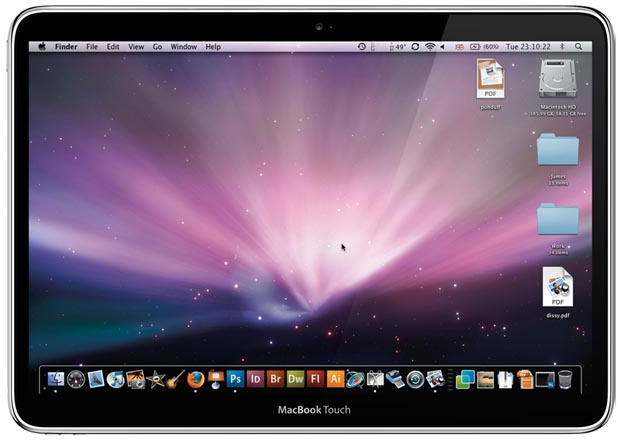Launch InDesign from the dock
The height and width of the screenshot is (440, 618).
pos(255,379)
